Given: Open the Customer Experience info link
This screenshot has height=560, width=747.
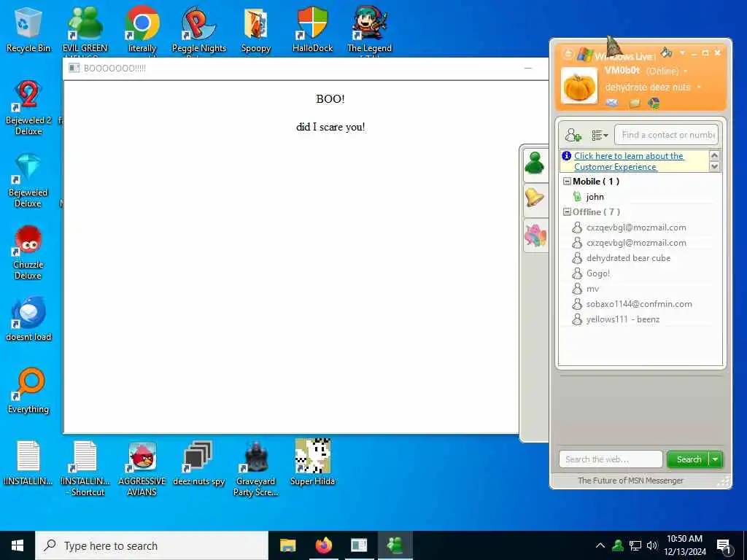Looking at the screenshot, I should coord(628,161).
